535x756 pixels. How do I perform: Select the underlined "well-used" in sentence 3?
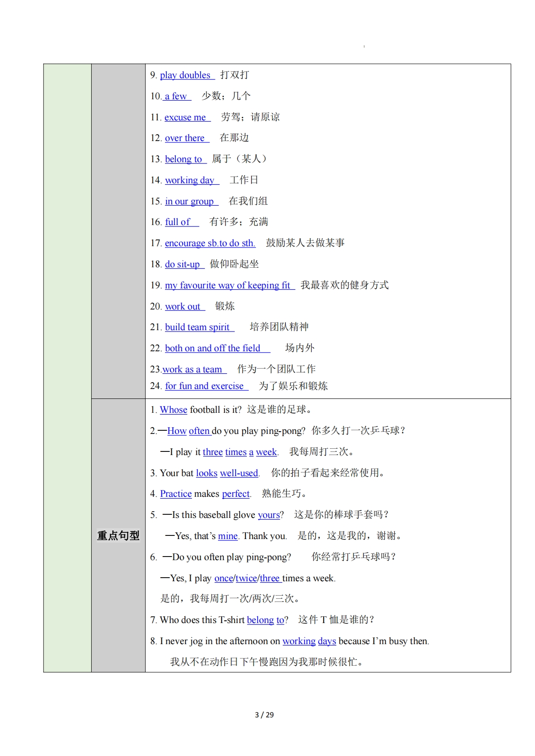point(239,473)
